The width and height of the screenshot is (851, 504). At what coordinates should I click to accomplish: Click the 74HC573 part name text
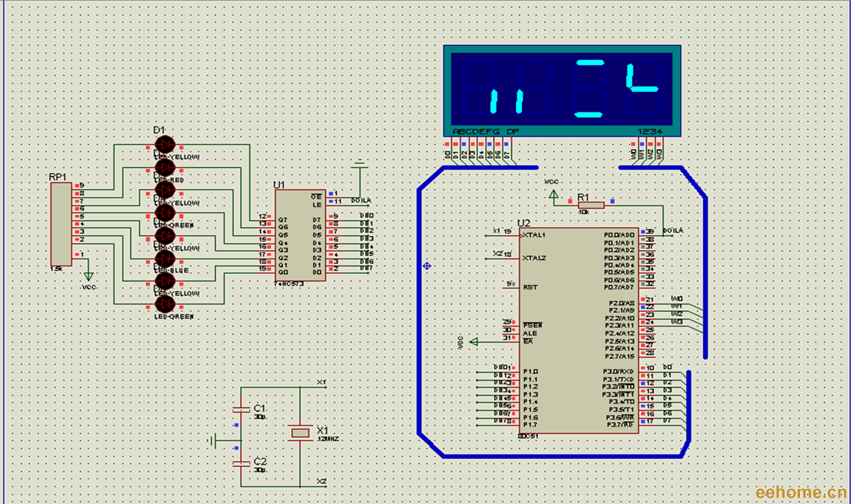pos(289,284)
